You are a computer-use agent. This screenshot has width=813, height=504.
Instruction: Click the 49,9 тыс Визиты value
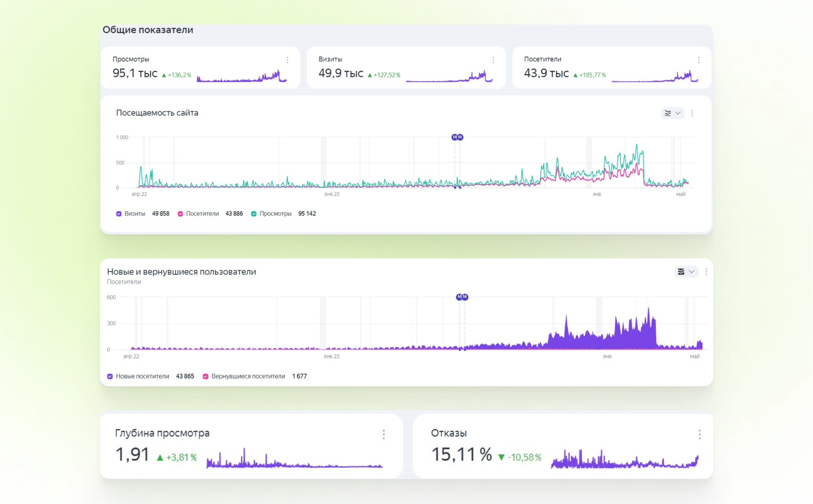(341, 74)
